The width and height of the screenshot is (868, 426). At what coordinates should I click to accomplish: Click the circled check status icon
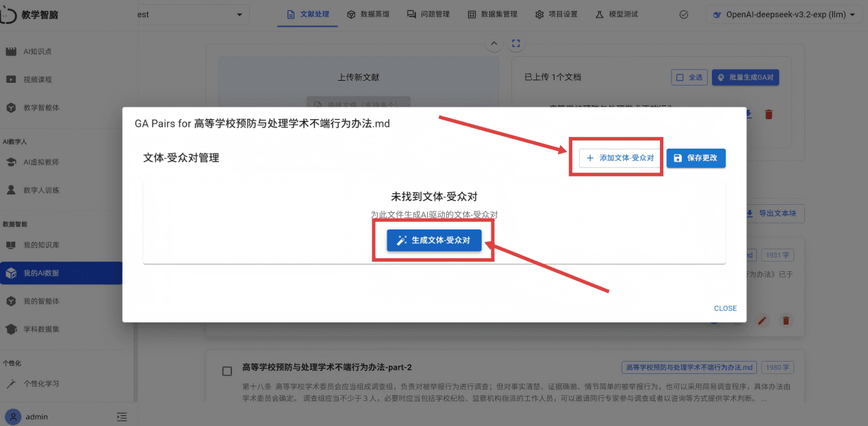tap(683, 14)
